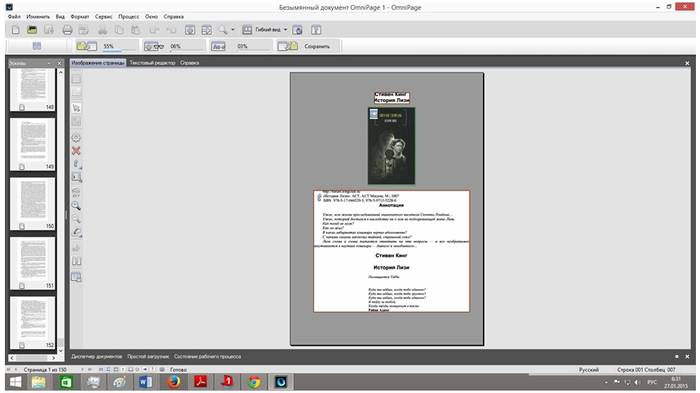Open Chrome from the taskbar
This screenshot has width=700, height=393.
(254, 382)
